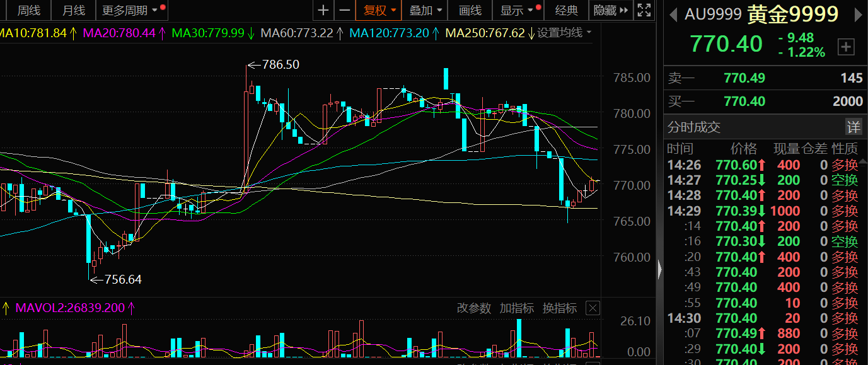Click 时间 column header

[680, 149]
